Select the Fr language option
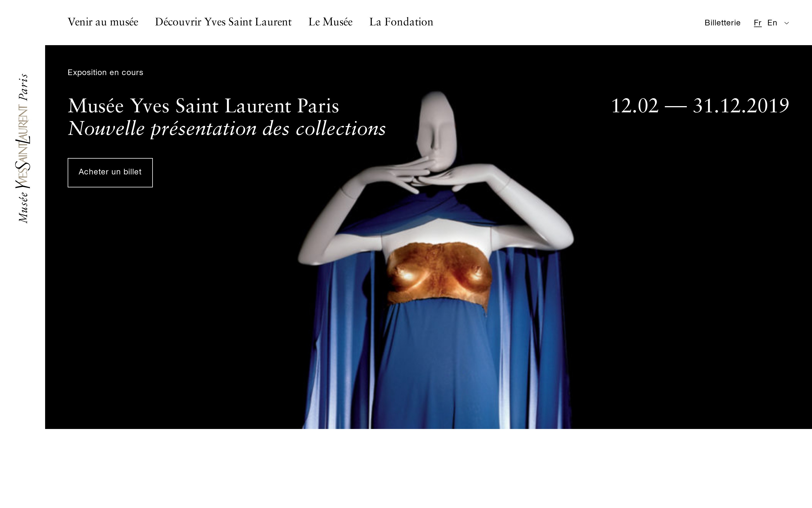The image size is (812, 508). tap(758, 23)
